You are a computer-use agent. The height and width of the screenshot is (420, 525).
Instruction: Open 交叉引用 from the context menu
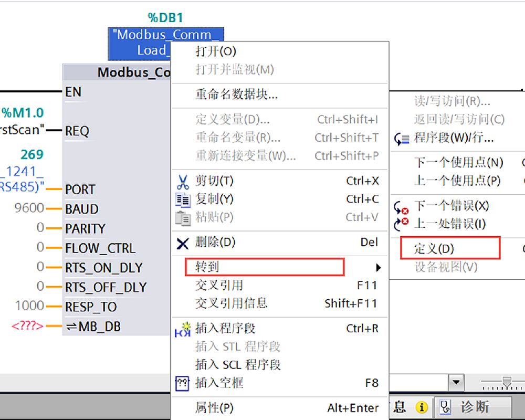click(219, 285)
